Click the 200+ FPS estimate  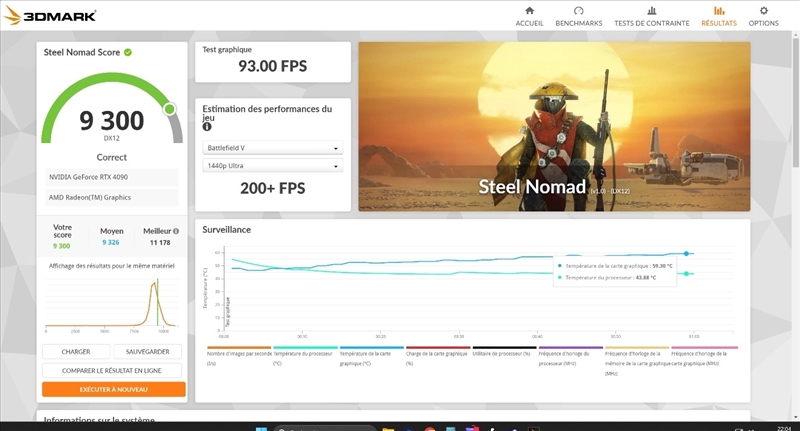[272, 189]
